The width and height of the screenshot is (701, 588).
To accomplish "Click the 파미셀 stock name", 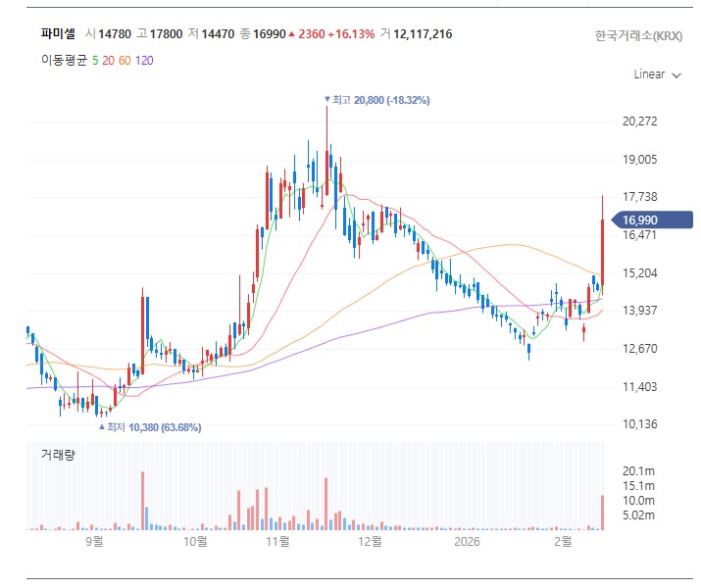I will click(x=58, y=33).
